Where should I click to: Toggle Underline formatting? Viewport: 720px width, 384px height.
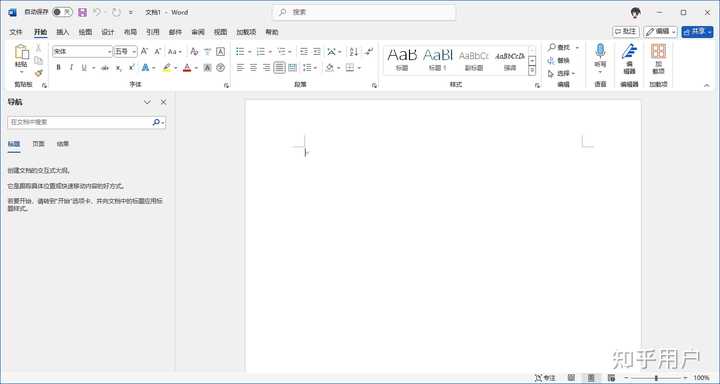click(x=84, y=68)
